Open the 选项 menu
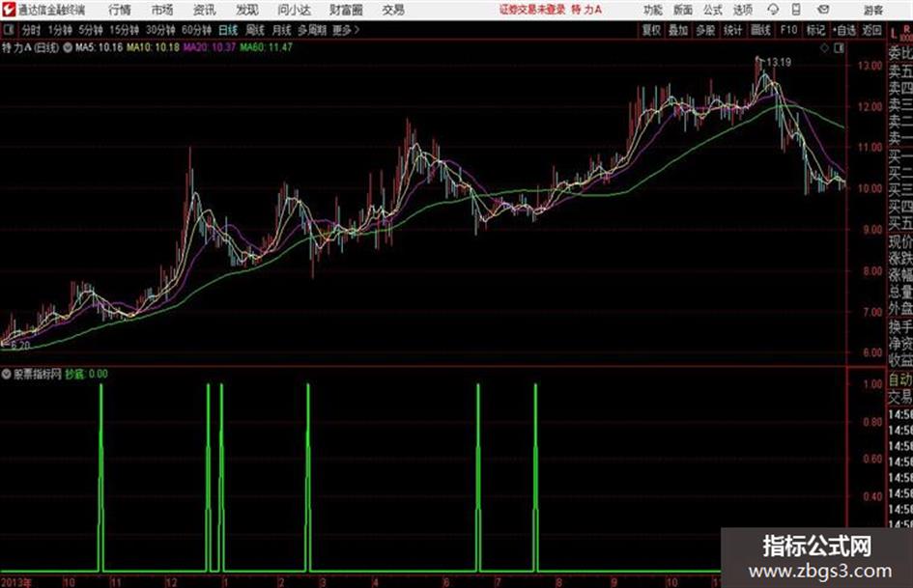The image size is (913, 588). [742, 10]
